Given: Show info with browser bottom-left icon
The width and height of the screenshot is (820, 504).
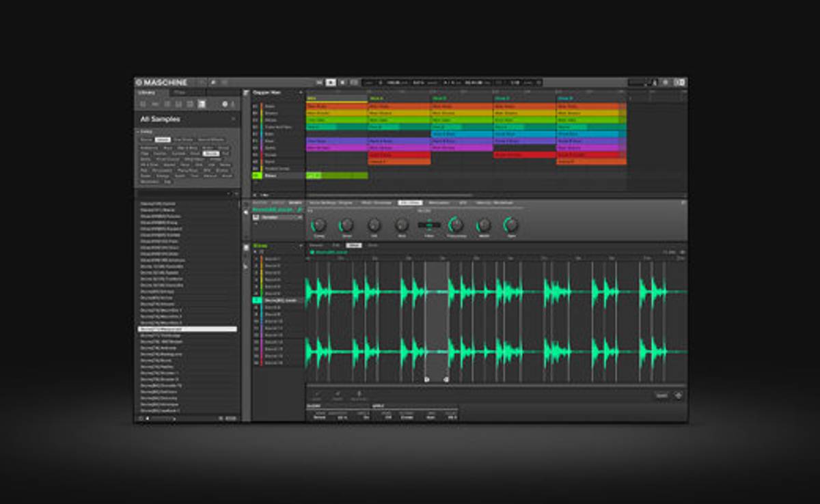Looking at the screenshot, I should (141, 417).
